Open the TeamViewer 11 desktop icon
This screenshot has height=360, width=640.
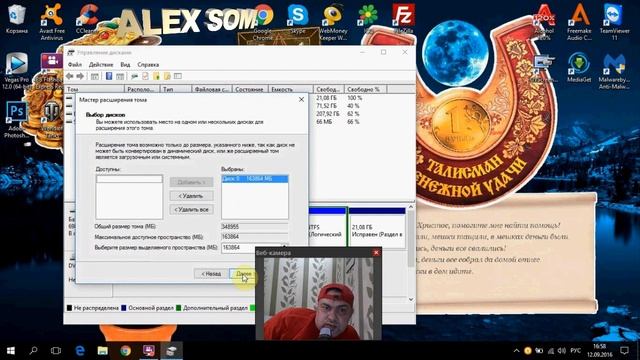click(x=614, y=22)
